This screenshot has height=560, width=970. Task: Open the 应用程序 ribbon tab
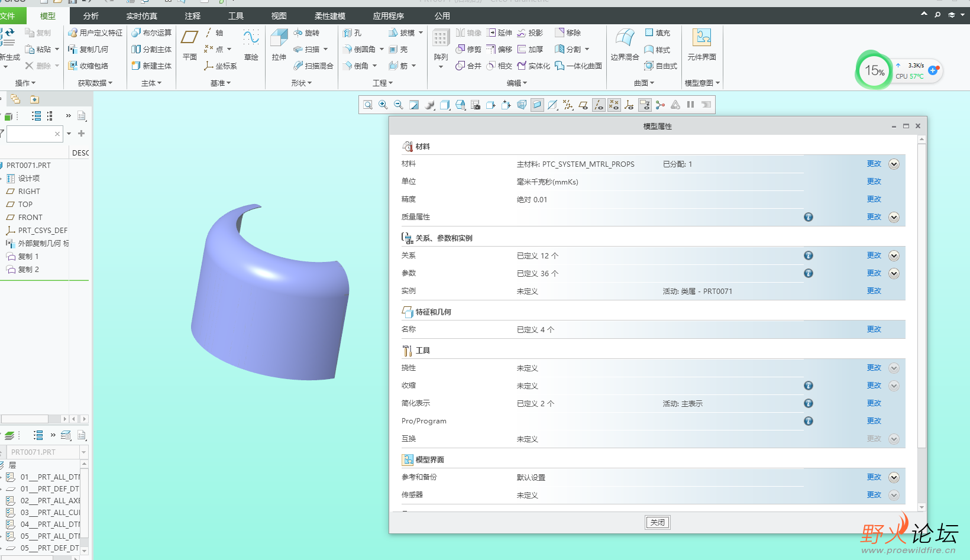pos(389,16)
